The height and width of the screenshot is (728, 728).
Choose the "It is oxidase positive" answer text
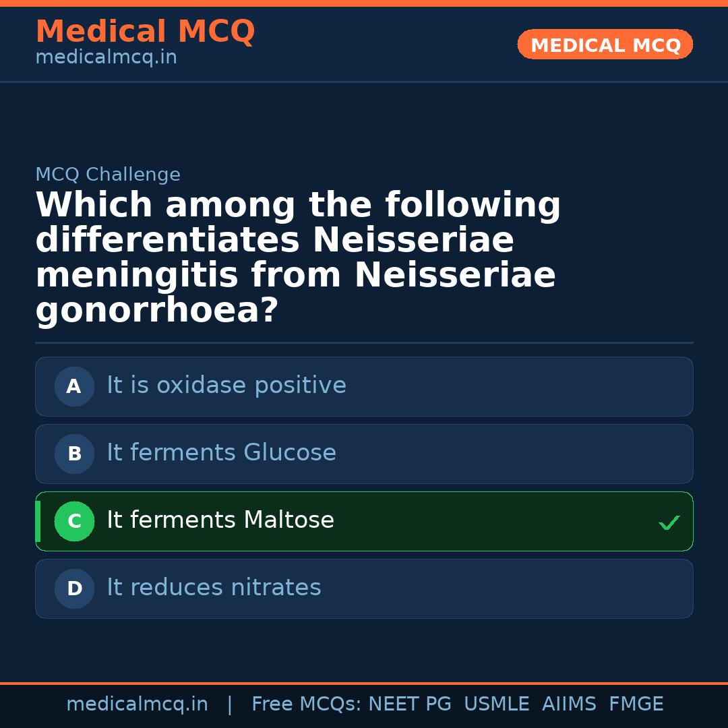[x=226, y=386]
